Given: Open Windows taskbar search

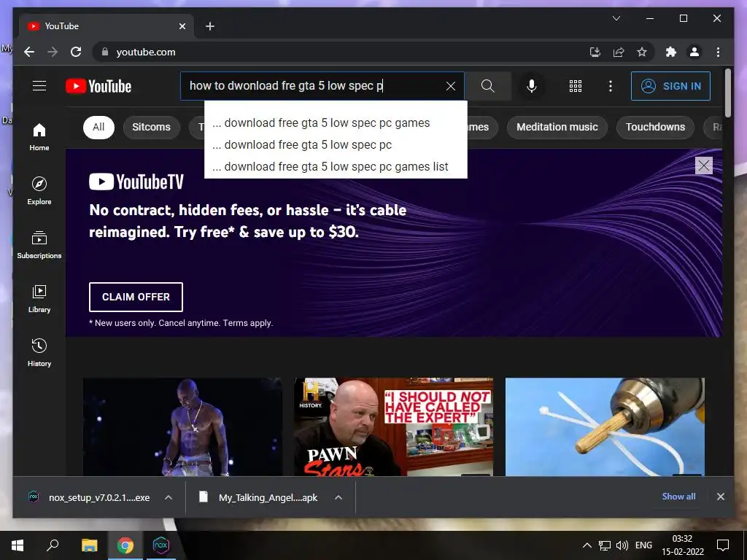Looking at the screenshot, I should (53, 545).
